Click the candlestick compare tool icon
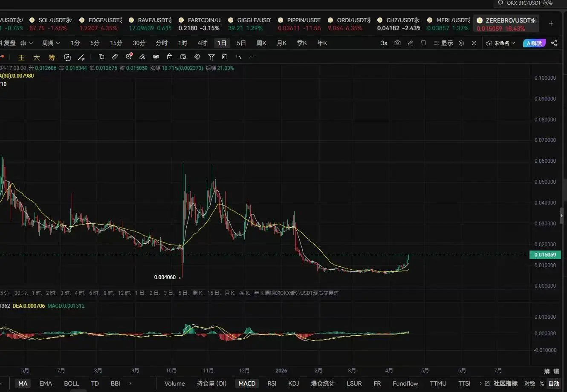 point(156,57)
